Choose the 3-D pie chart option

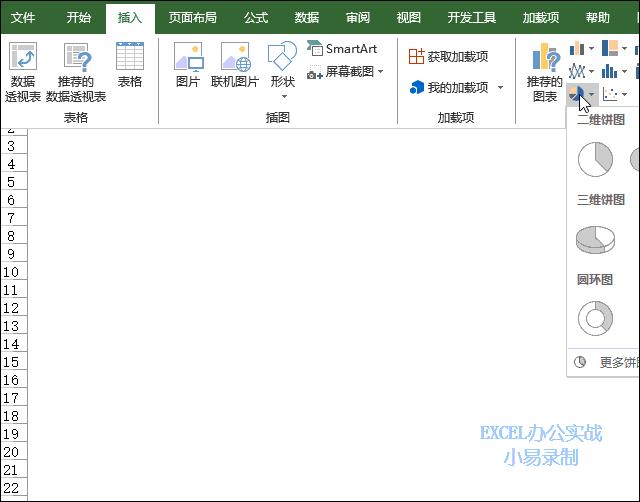tap(595, 240)
